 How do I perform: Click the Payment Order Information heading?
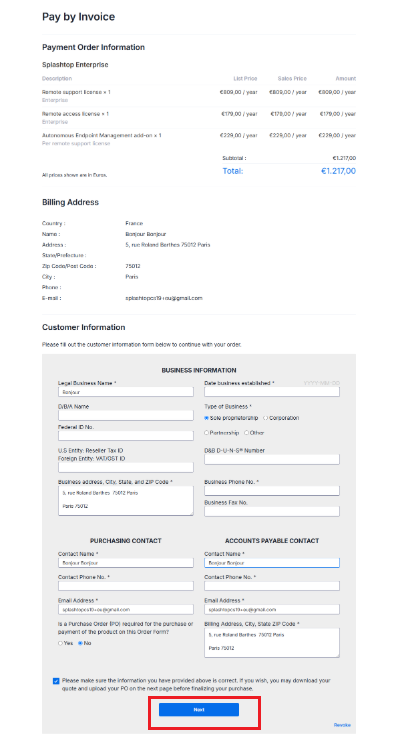93,47
